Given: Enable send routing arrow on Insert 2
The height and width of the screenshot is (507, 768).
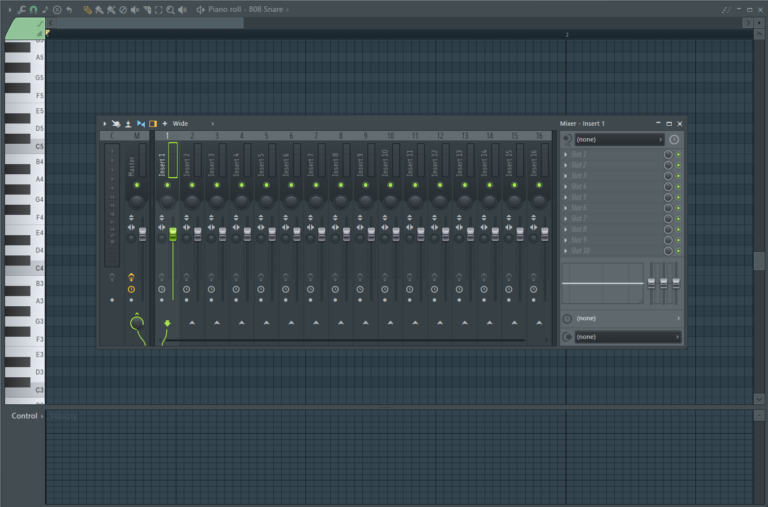Looking at the screenshot, I should (192, 323).
